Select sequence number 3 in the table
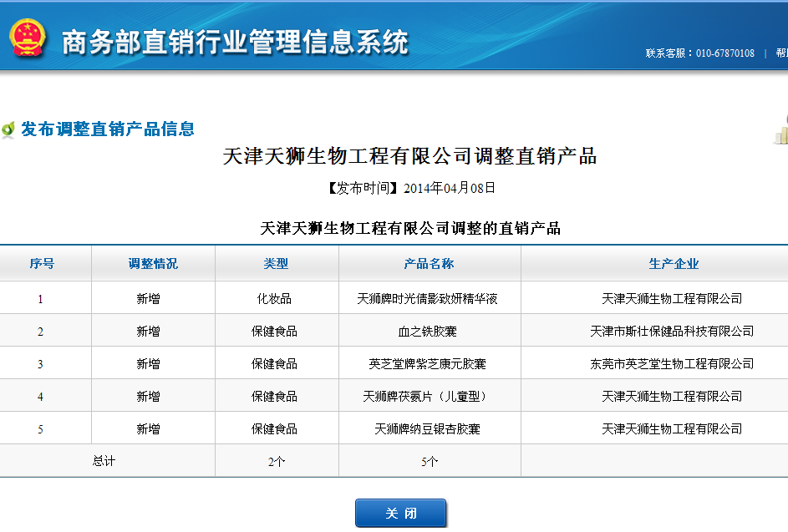The width and height of the screenshot is (788, 532). (x=40, y=365)
